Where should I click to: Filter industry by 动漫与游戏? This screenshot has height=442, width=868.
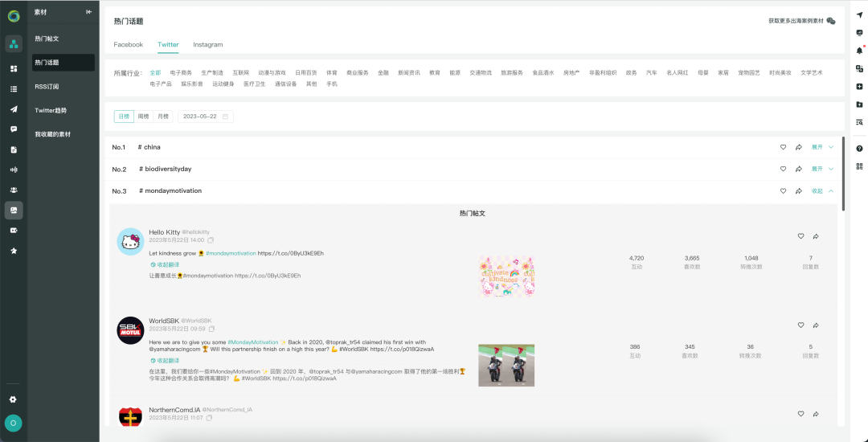pyautogui.click(x=272, y=72)
